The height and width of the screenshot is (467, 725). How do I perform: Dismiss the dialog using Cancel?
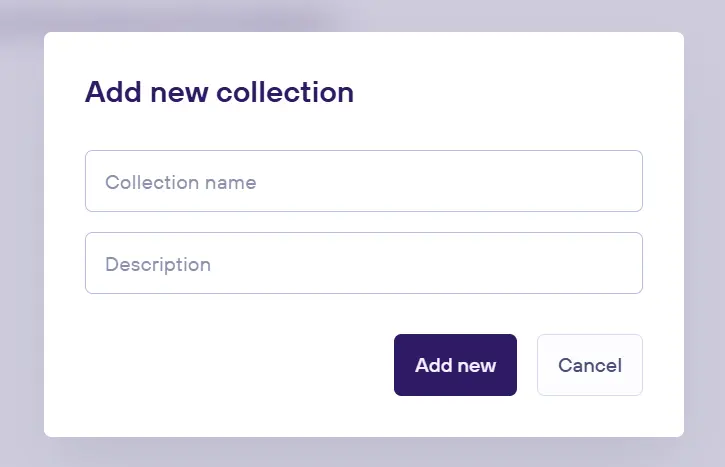[x=589, y=365]
